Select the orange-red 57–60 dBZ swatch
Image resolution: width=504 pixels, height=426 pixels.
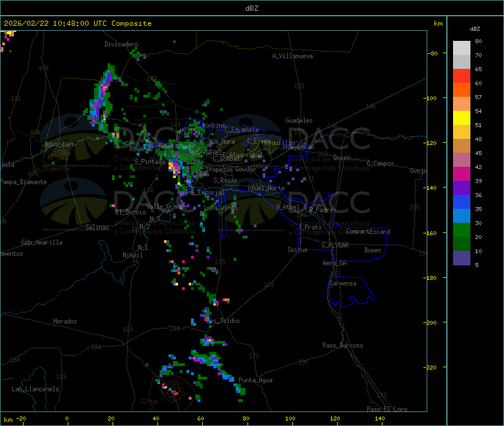[461, 90]
